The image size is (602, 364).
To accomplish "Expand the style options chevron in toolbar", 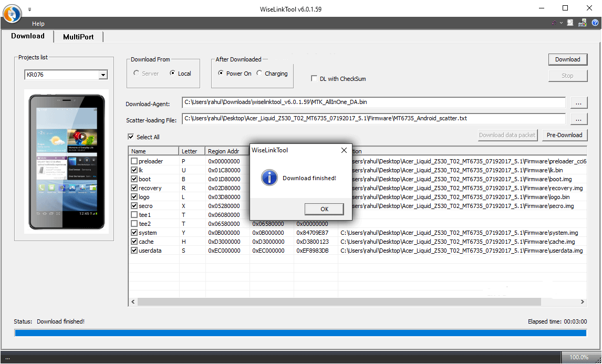I will [561, 23].
